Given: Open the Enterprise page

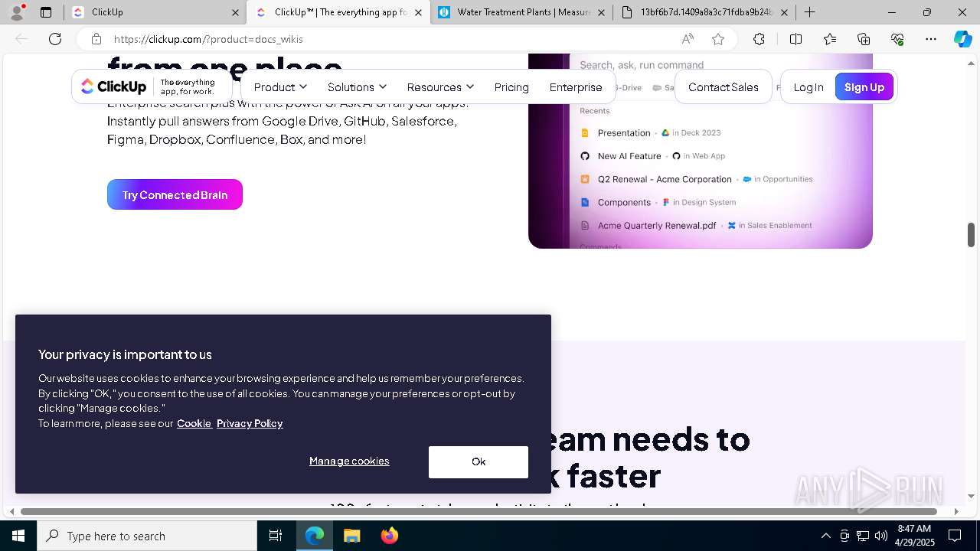Looking at the screenshot, I should [x=576, y=87].
